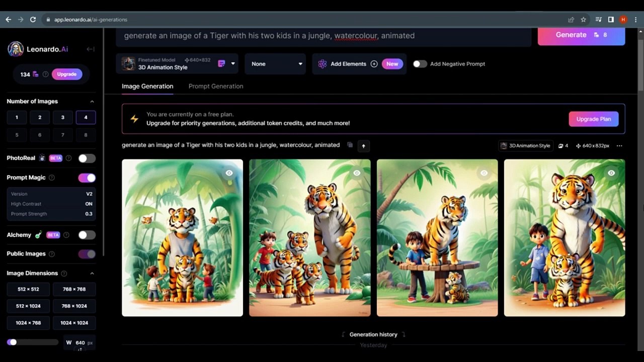The image size is (644, 362).
Task: Select 512 × 1024 dimension preset
Action: (x=28, y=306)
